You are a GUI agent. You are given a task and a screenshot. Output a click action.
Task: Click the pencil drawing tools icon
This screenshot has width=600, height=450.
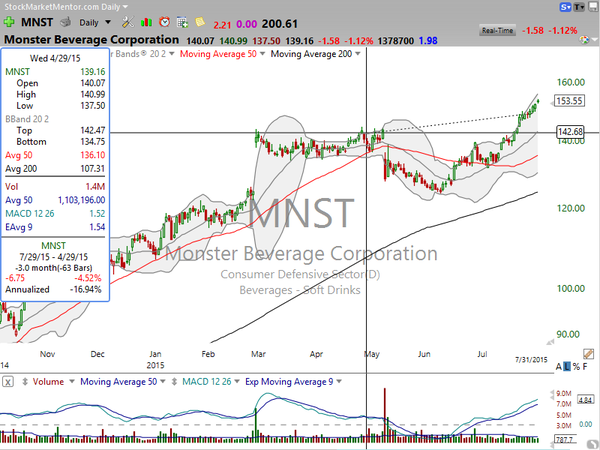[x=589, y=354]
